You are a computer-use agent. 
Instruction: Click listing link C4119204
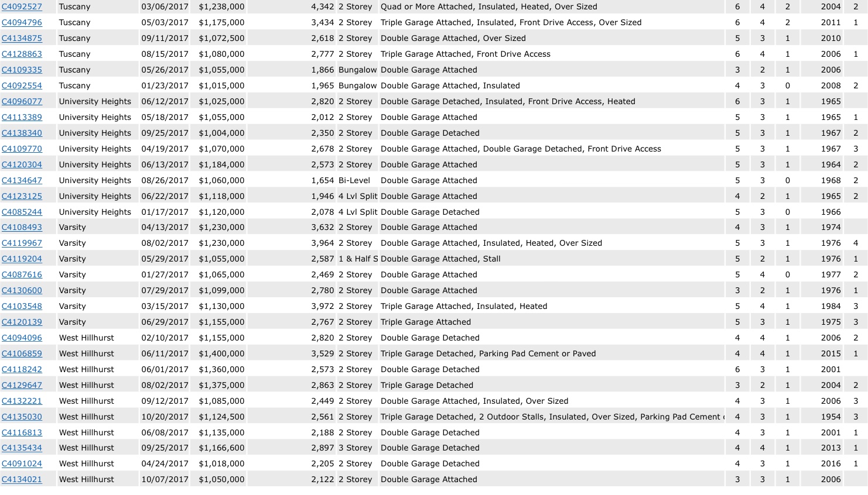[x=22, y=259]
